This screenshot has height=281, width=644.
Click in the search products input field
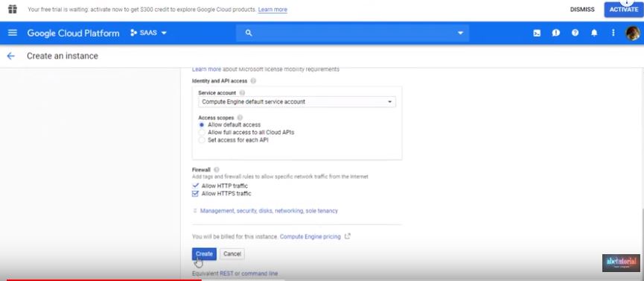click(353, 33)
